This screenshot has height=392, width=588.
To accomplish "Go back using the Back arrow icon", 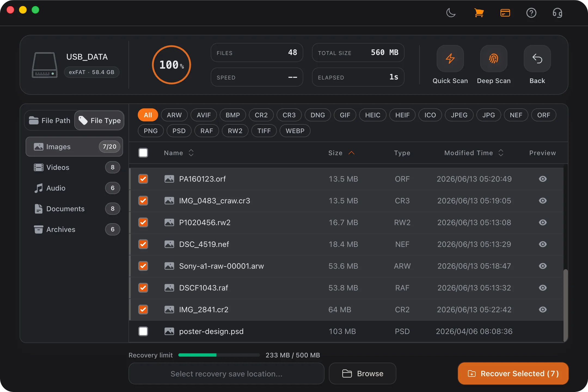I will point(537,59).
